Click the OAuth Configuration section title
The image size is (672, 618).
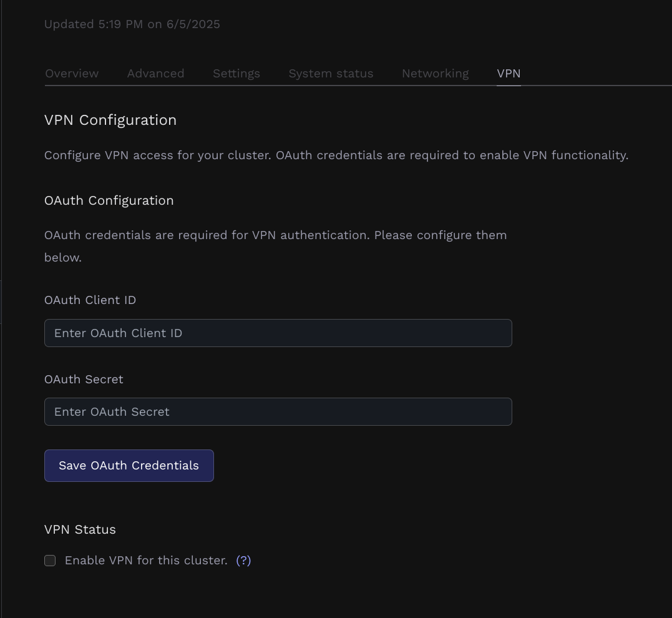109,200
